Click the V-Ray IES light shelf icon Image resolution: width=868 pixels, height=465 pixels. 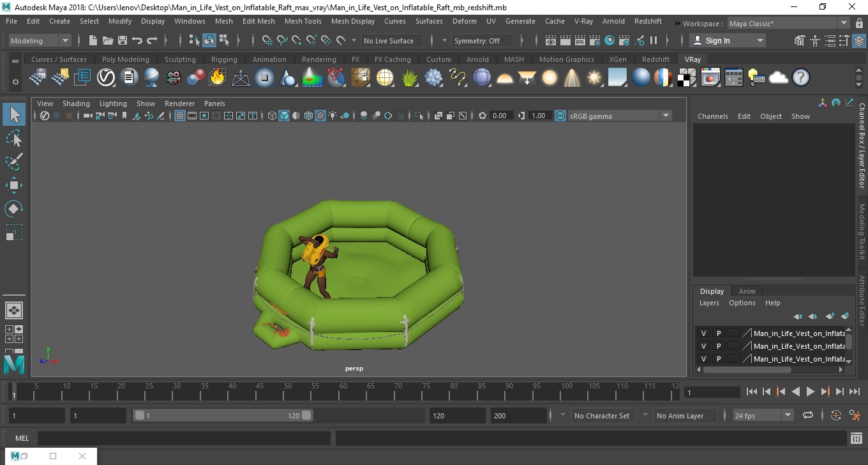pyautogui.click(x=572, y=78)
